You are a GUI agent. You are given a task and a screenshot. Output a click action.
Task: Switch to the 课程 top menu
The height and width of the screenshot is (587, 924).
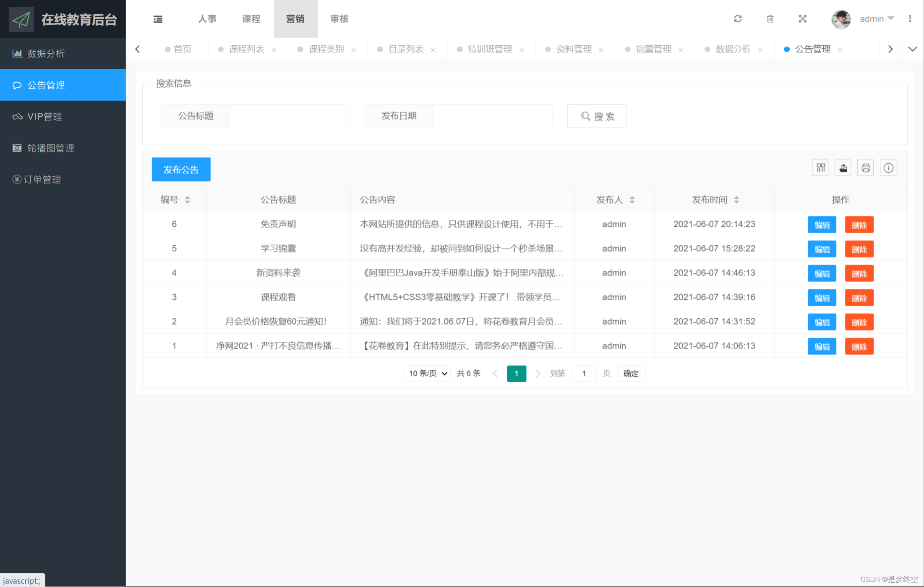(251, 19)
